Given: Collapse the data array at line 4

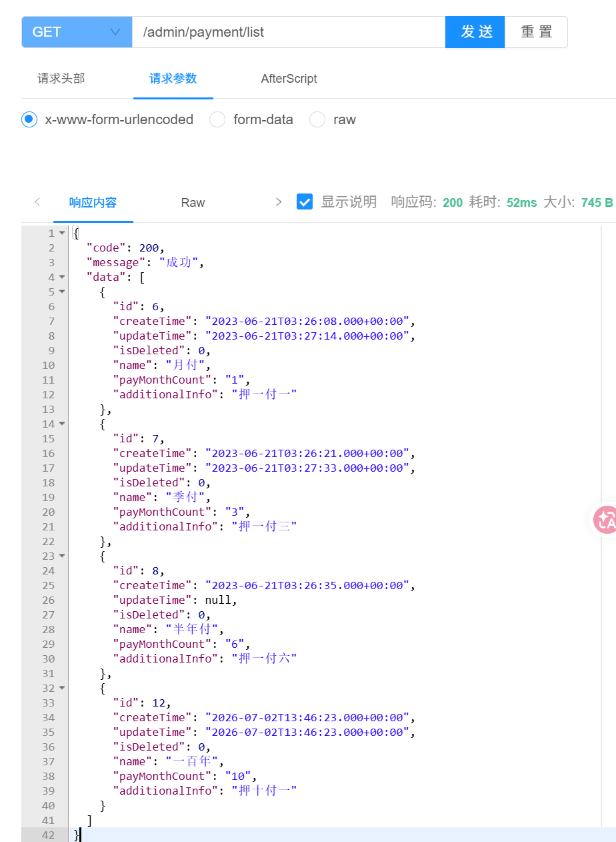Looking at the screenshot, I should (62, 277).
